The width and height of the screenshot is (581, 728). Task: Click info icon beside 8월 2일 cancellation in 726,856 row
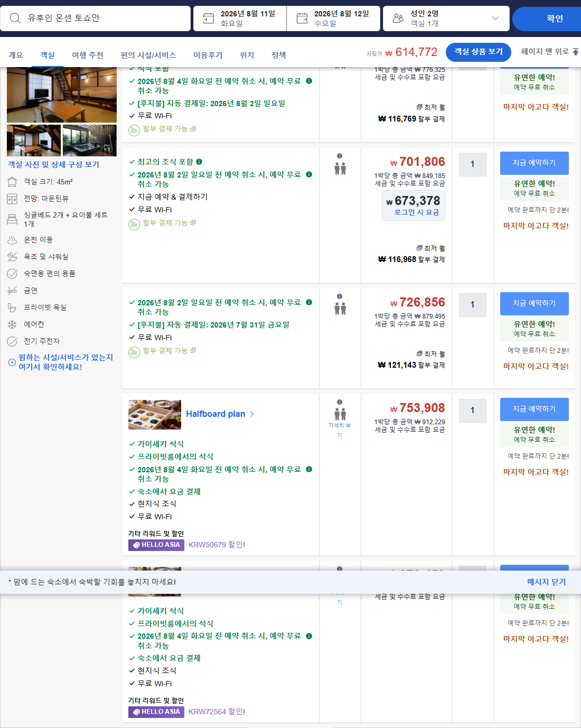tap(309, 302)
